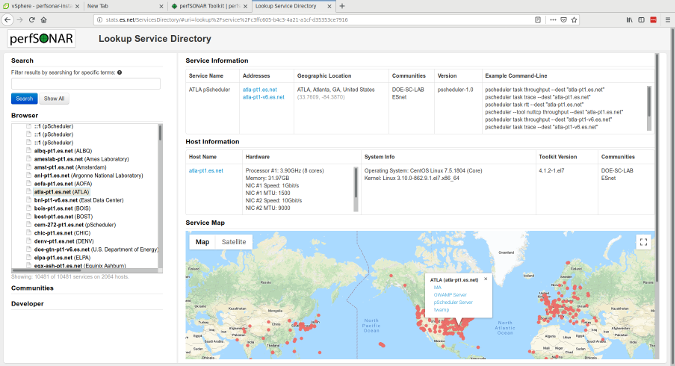Screen dimensions: 675x366
Task: Open the site information icon in address bar
Action: (99, 20)
